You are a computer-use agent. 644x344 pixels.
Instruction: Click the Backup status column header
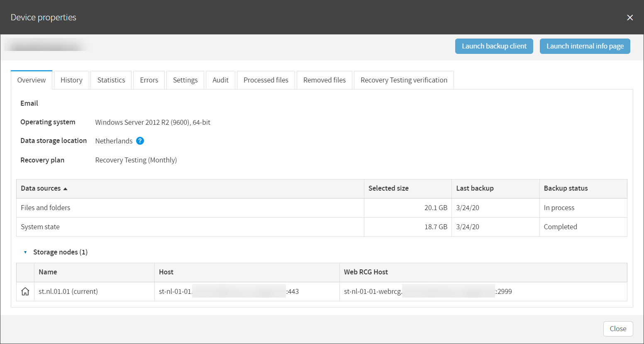[x=566, y=188]
